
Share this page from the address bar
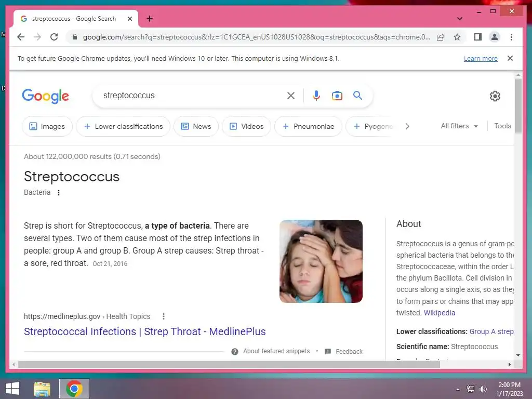pyautogui.click(x=441, y=37)
